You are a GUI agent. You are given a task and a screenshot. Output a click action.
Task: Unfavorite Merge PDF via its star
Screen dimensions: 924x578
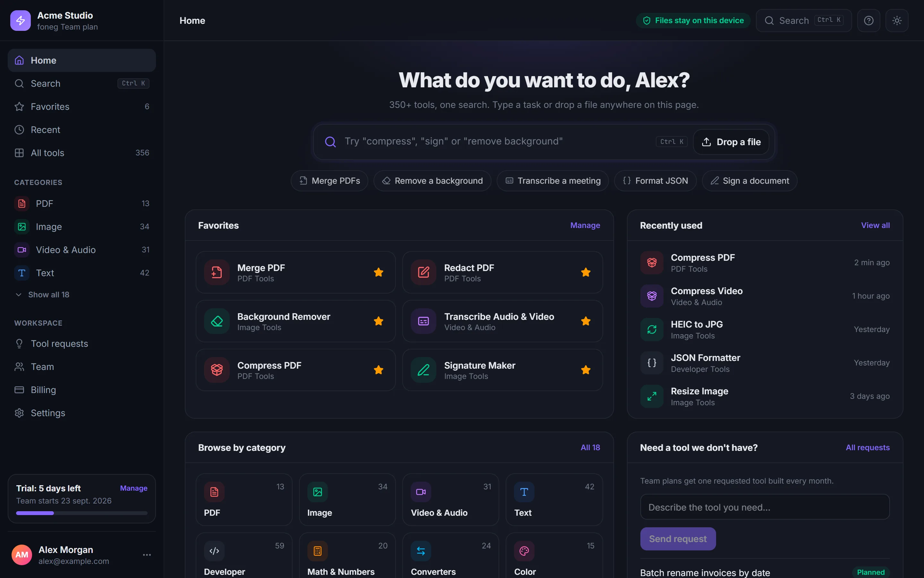click(378, 272)
